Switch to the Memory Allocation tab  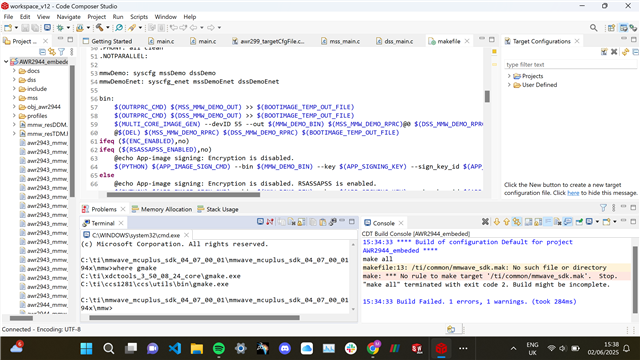click(162, 209)
